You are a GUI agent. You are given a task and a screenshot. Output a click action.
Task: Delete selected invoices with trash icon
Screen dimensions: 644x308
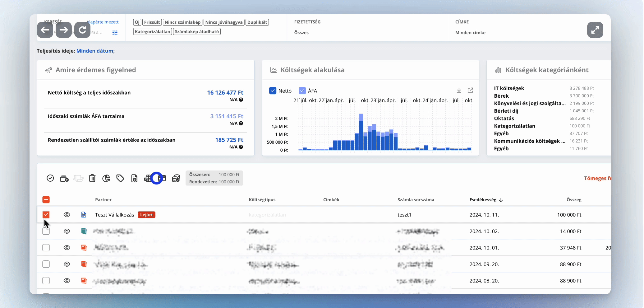coord(92,178)
